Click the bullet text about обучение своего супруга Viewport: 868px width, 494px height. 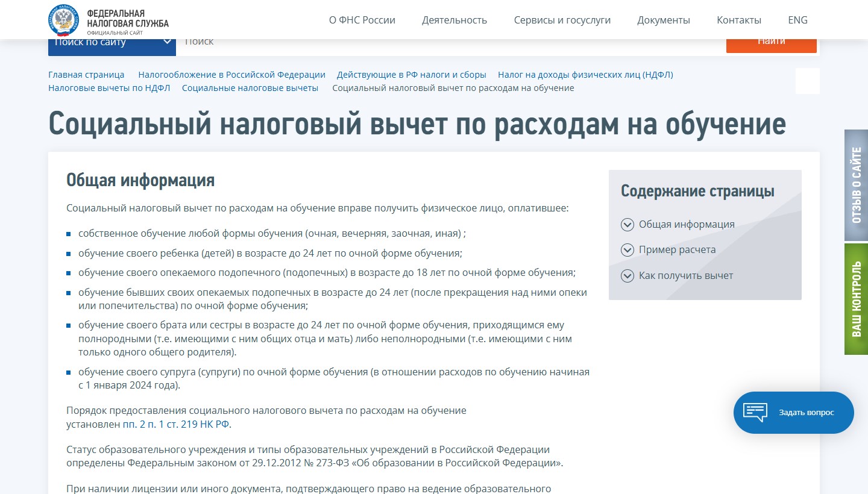point(334,378)
